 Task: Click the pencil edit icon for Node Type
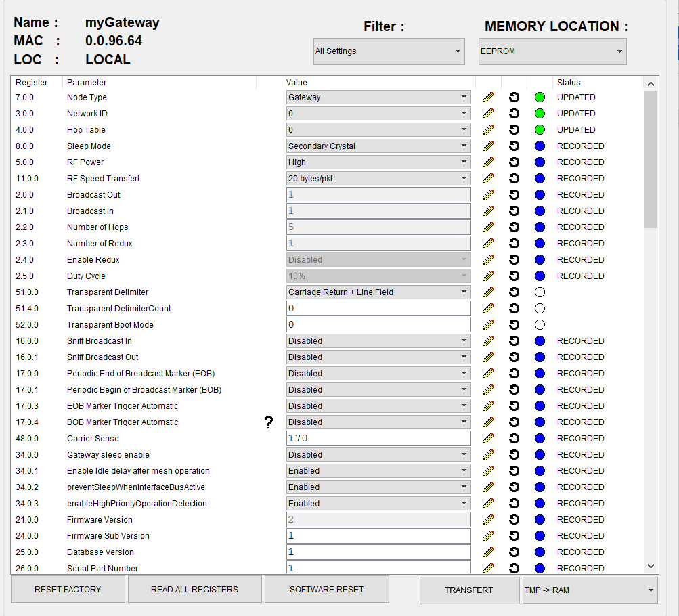click(488, 97)
